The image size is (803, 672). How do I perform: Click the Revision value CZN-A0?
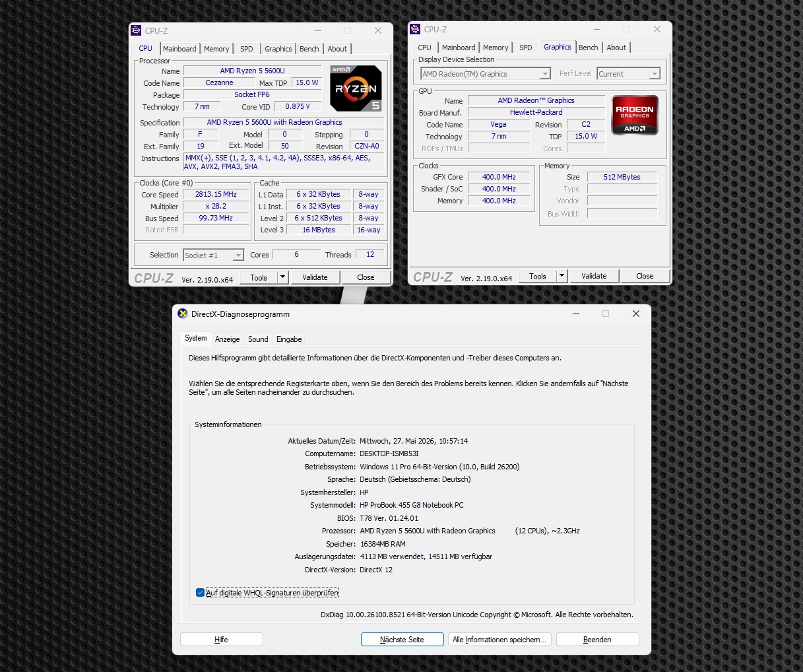click(367, 146)
